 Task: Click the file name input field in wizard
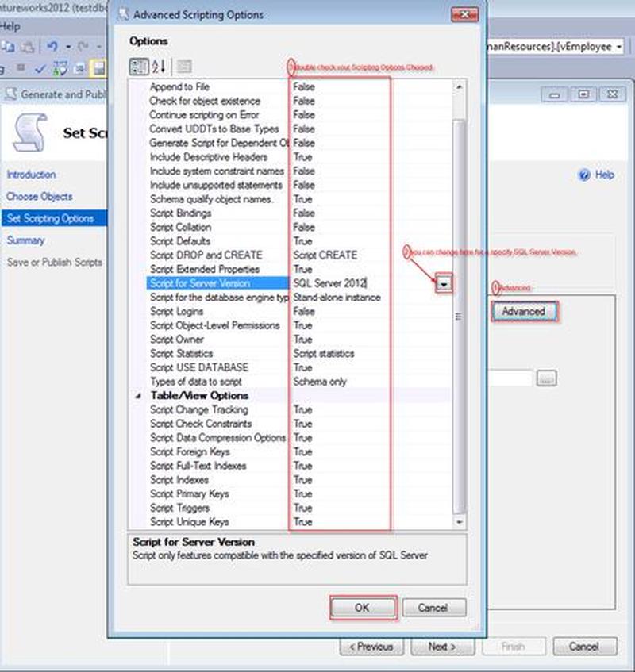(510, 378)
